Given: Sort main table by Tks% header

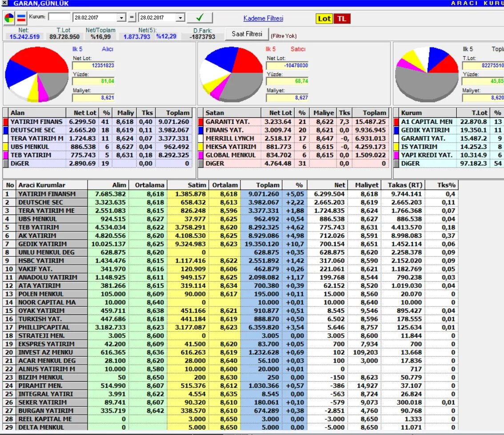Looking at the screenshot, I should [x=442, y=185].
